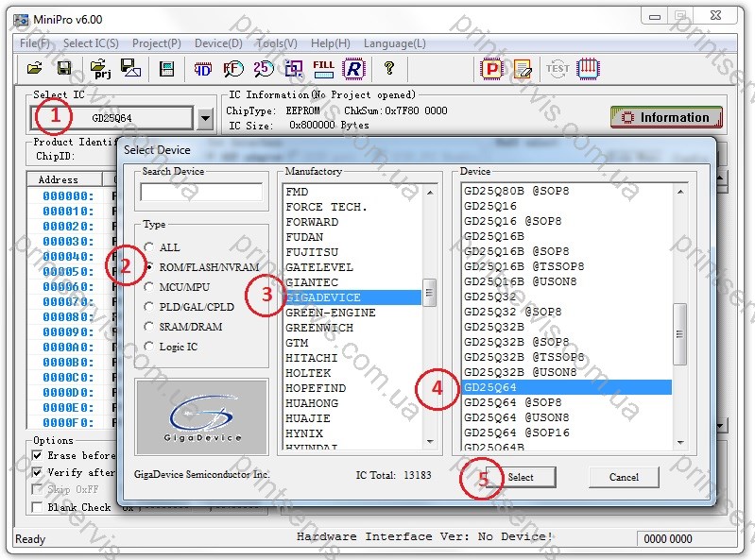Click the GigaDevice logo thumbnail
This screenshot has height=560, width=755.
click(202, 417)
